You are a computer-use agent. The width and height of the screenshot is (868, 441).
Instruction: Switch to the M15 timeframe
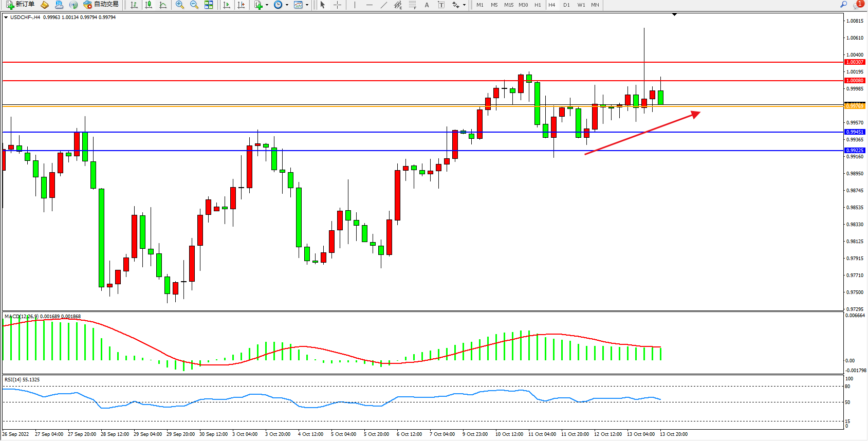click(x=508, y=5)
